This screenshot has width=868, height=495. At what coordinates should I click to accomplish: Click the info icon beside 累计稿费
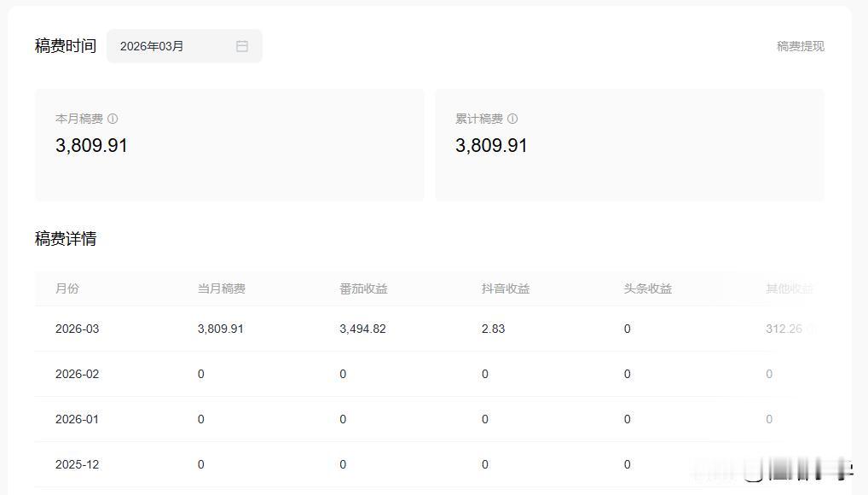512,119
